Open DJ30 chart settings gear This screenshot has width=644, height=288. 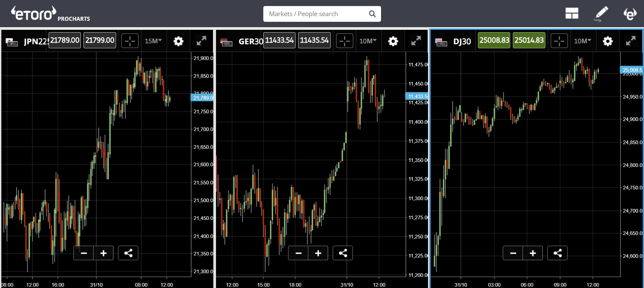click(608, 41)
